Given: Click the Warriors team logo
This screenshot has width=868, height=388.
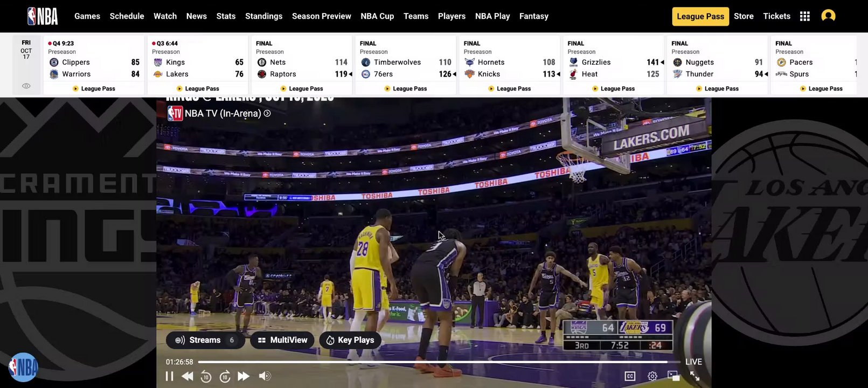Looking at the screenshot, I should point(54,74).
